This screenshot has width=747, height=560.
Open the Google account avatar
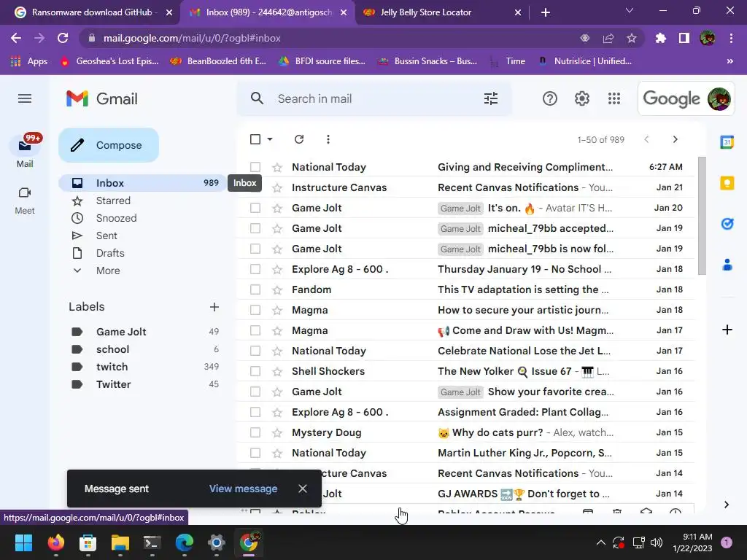(x=719, y=98)
